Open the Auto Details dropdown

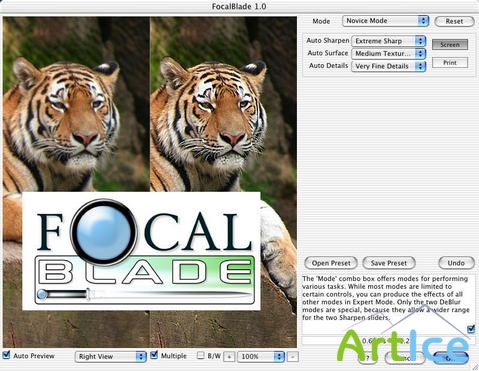pyautogui.click(x=389, y=66)
